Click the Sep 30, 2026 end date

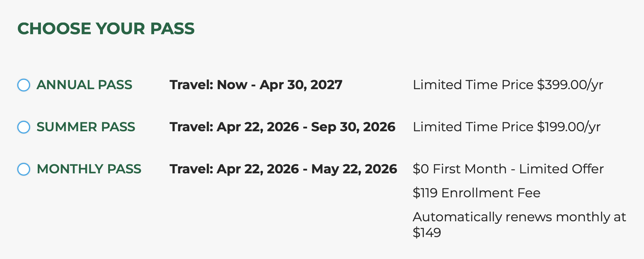pyautogui.click(x=353, y=127)
